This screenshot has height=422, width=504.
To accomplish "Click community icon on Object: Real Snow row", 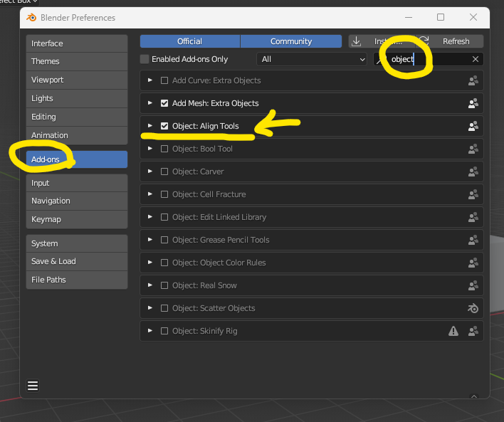I will tap(473, 285).
